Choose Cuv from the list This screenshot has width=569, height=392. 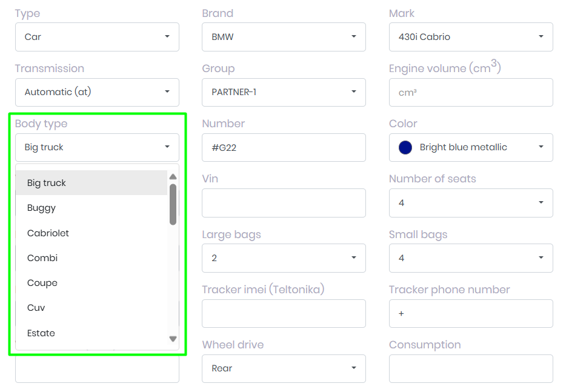36,308
